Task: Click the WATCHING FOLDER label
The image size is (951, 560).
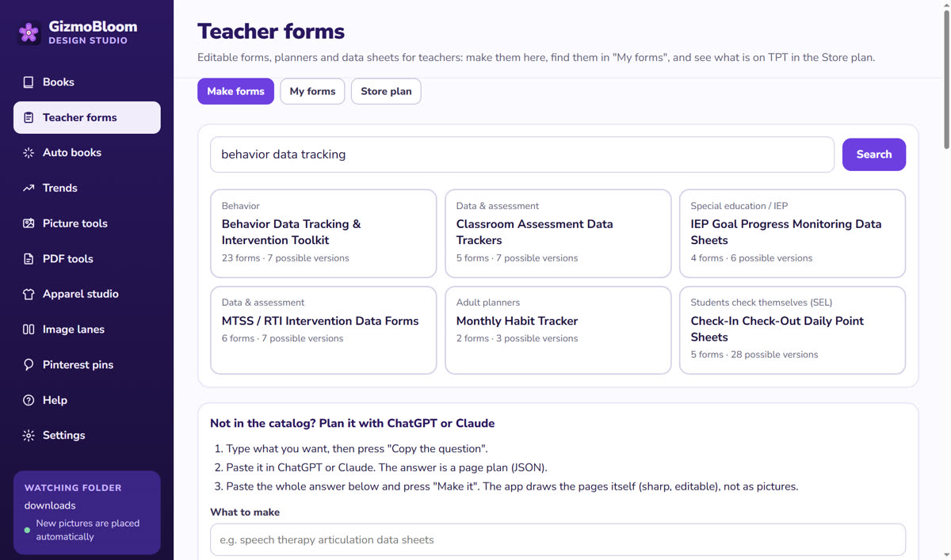Action: pos(73,488)
